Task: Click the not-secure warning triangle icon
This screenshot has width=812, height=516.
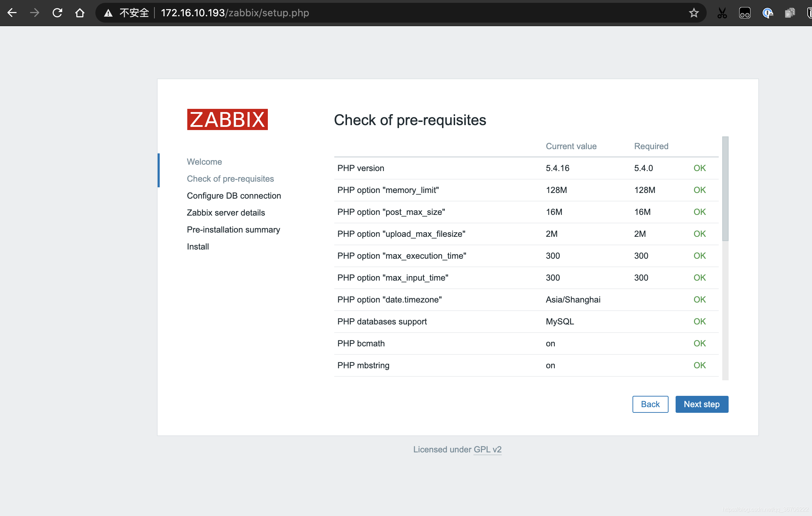Action: 108,13
